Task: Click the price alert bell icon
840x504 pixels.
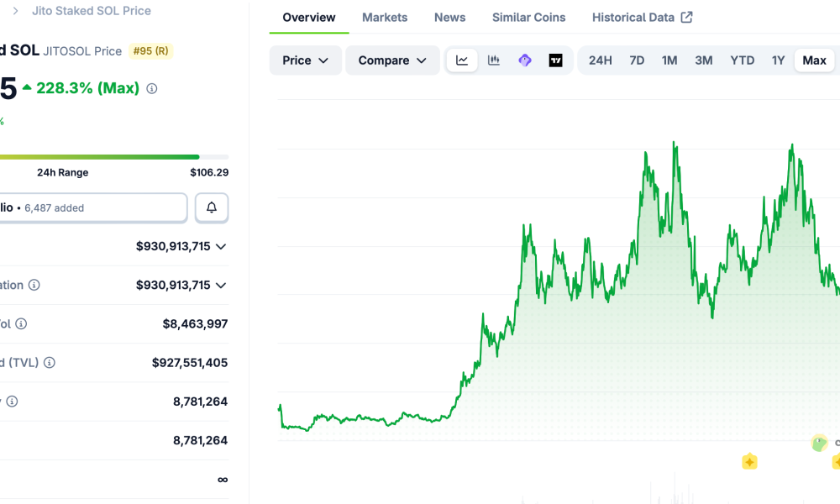Action: (212, 207)
